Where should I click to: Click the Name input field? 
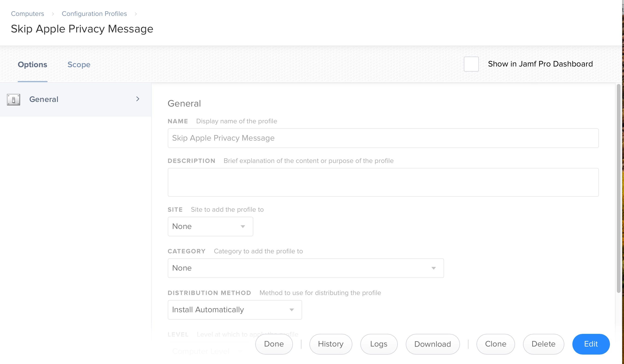coord(383,138)
